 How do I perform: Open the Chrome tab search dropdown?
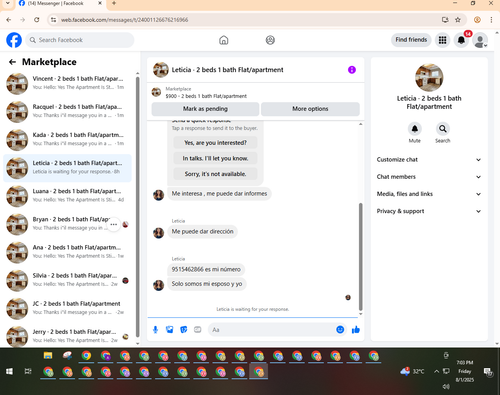pos(8,3)
